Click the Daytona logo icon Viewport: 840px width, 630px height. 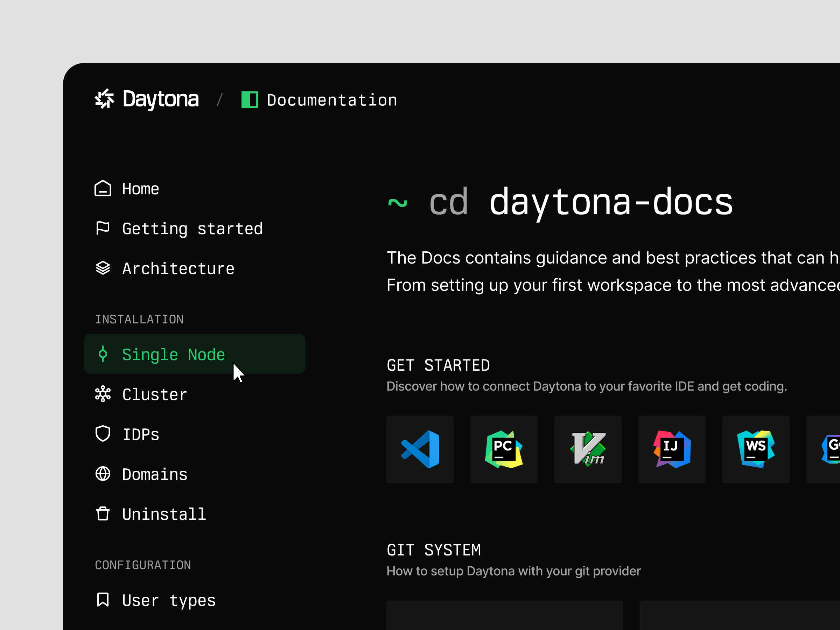tap(104, 99)
